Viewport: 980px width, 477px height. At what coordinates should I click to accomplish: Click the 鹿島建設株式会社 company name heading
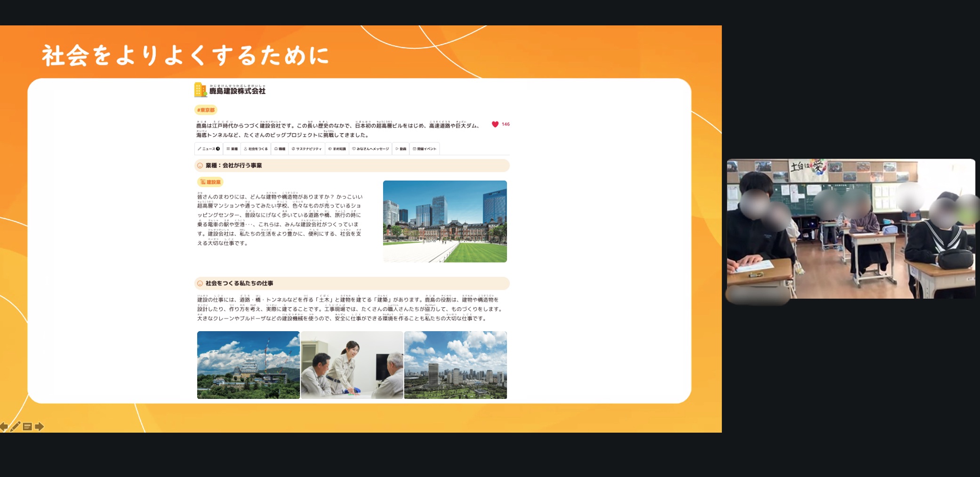click(x=237, y=91)
